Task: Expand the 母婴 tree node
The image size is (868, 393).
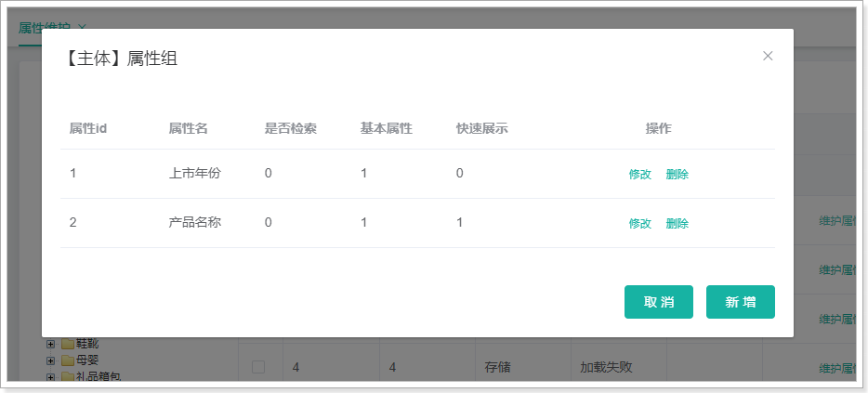Action: coord(51,360)
